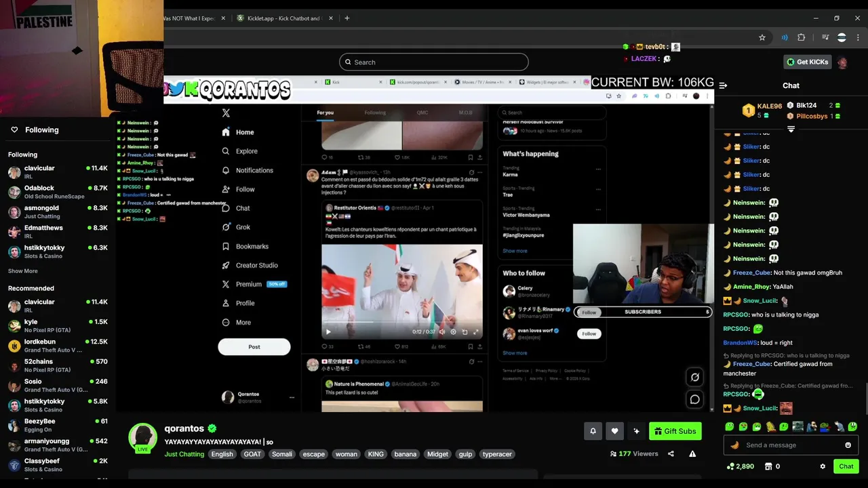The image size is (868, 488).
Task: Open asmongold channel in sidebar
Action: [x=58, y=211]
